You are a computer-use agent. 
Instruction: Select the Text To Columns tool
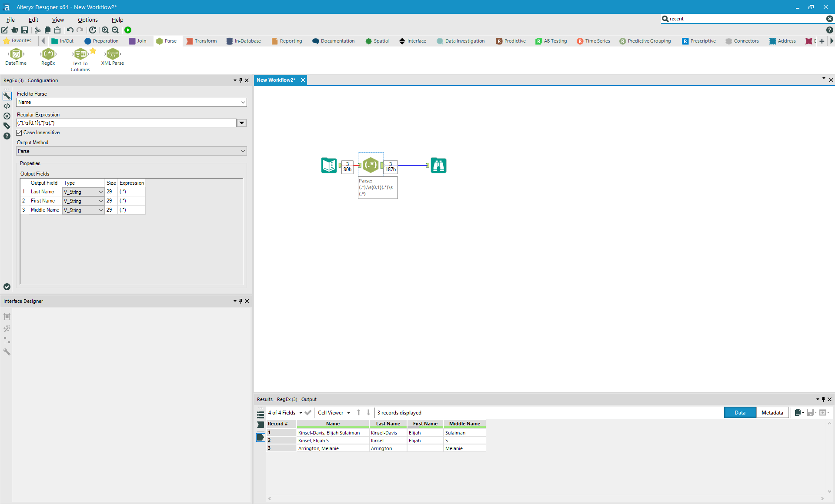point(80,54)
